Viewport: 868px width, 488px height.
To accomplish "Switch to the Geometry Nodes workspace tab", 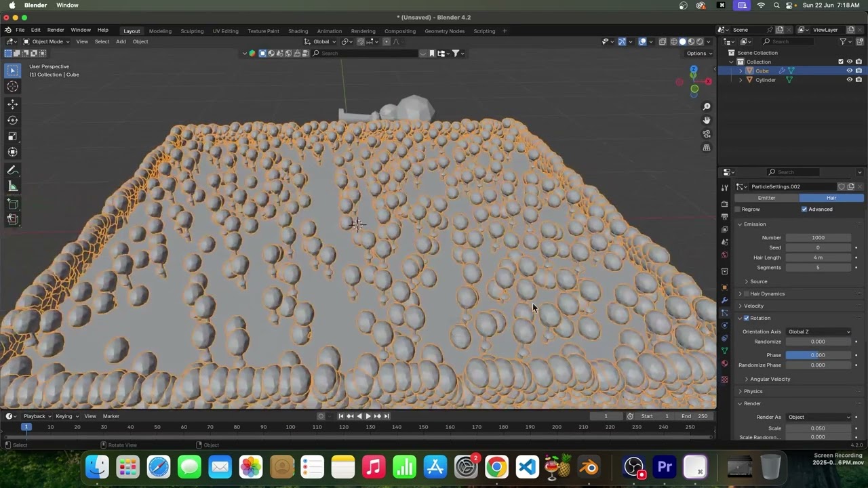I will point(444,31).
